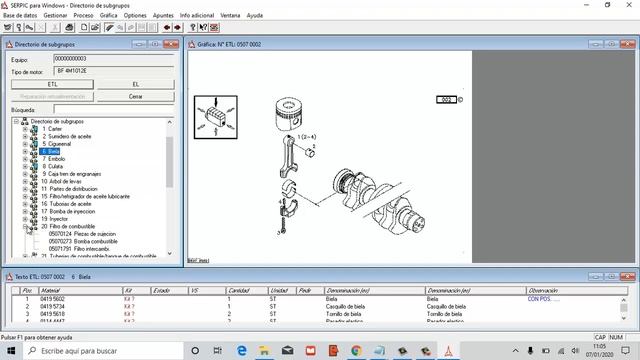This screenshot has width=640, height=360.
Task: Open File Explorer from the taskbar
Action: pos(264,351)
